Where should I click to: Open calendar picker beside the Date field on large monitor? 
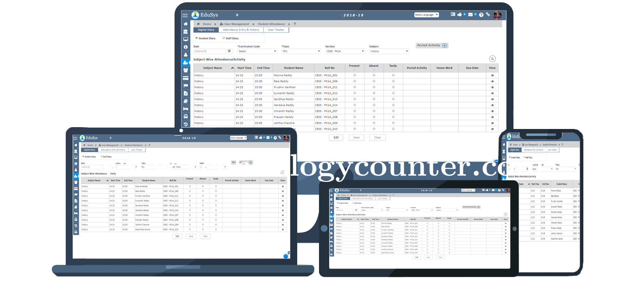229,51
